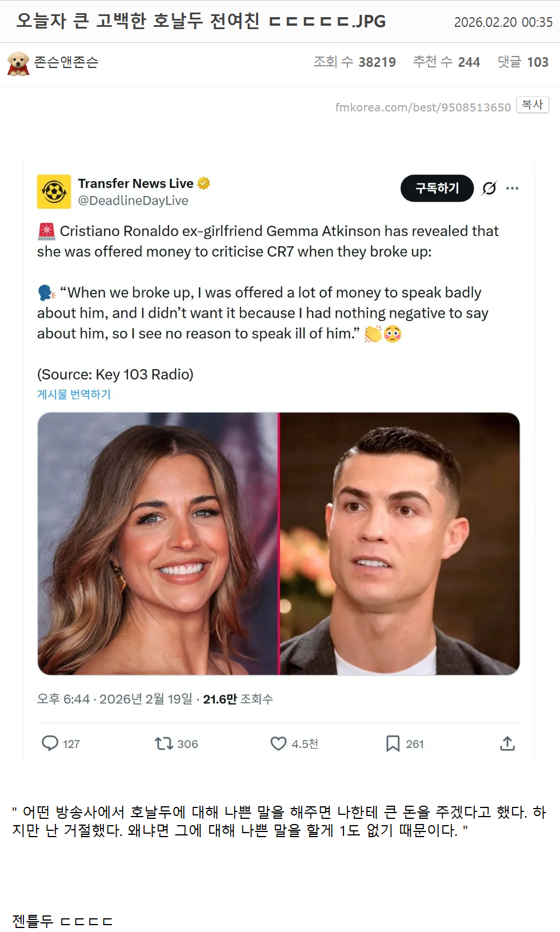Screen dimensions: 560x932
Task: Click the puppy profile icon of 존슨앤존슨
Action: tap(18, 63)
